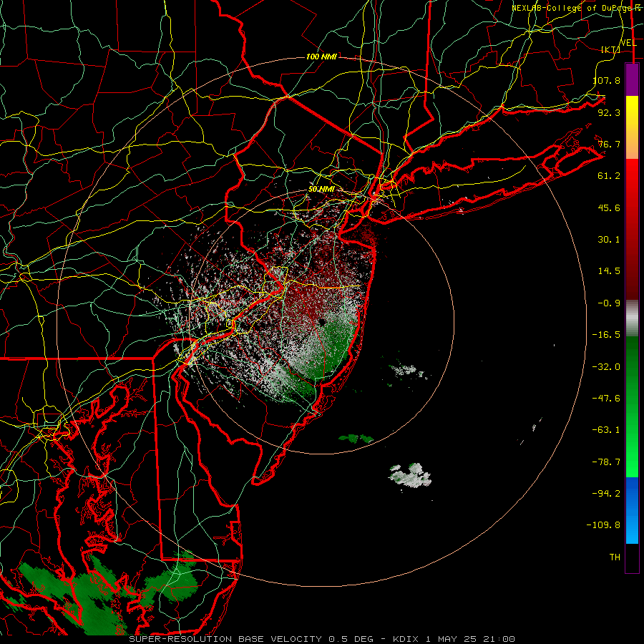Click the -63.1 legend value

pyautogui.click(x=606, y=430)
